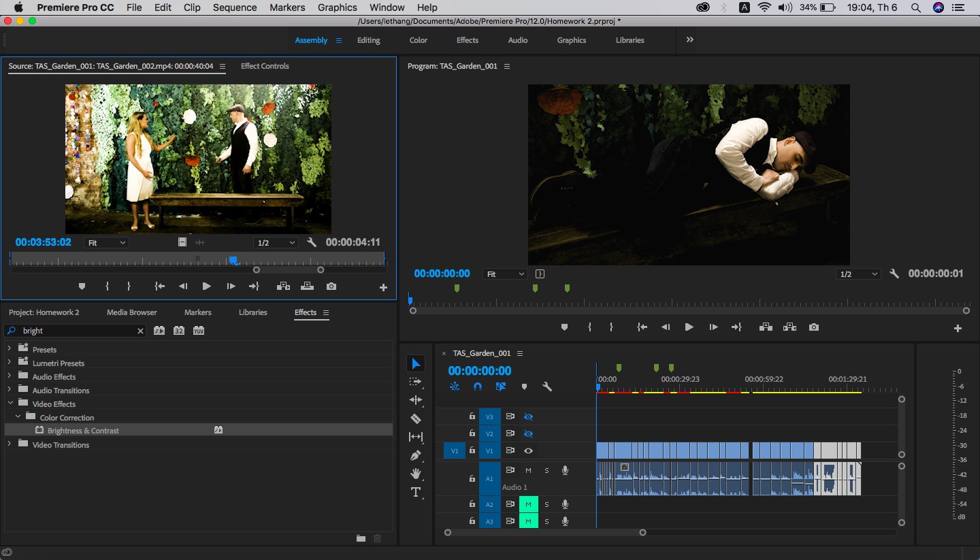980x560 pixels.
Task: Toggle snap magnet in timeline
Action: point(478,386)
